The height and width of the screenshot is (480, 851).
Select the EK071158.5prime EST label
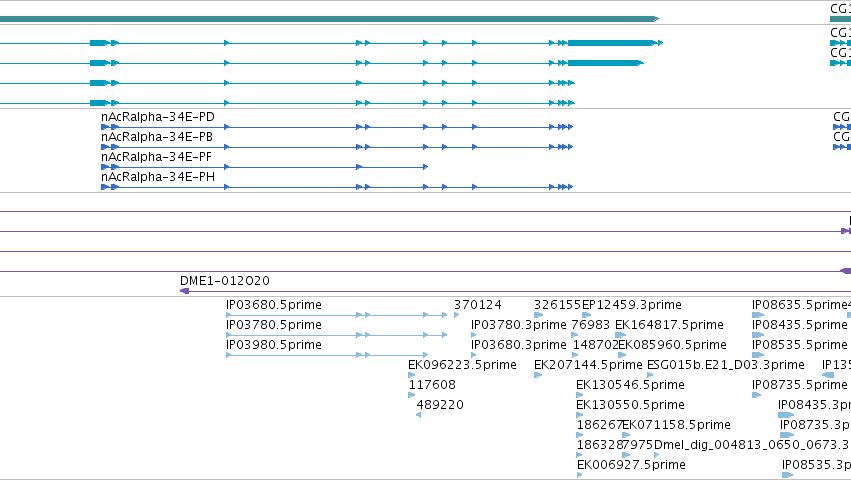click(676, 425)
